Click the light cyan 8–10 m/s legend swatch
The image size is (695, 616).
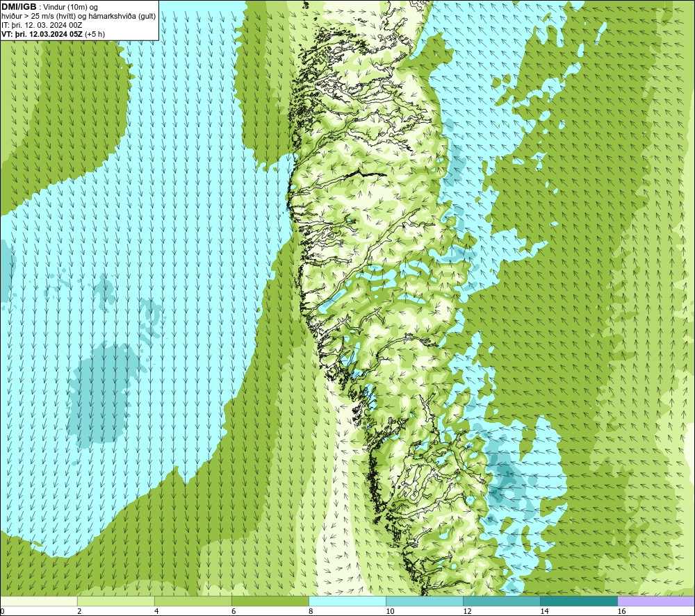pos(347,601)
